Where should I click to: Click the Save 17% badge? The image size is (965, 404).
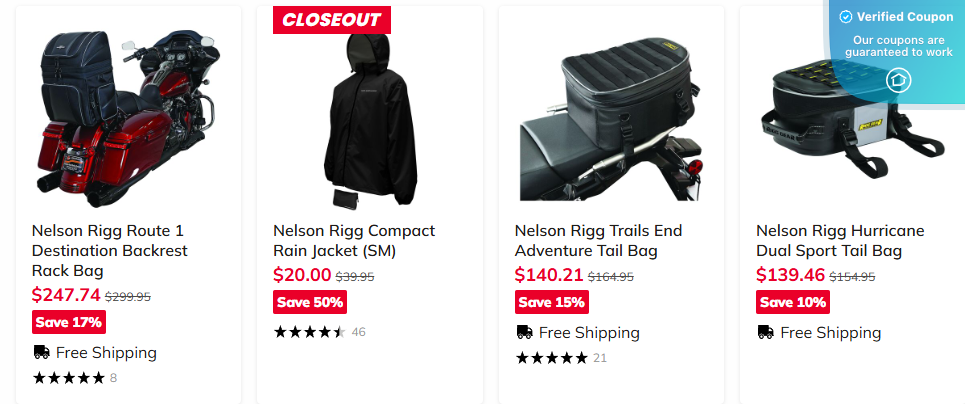coord(68,322)
